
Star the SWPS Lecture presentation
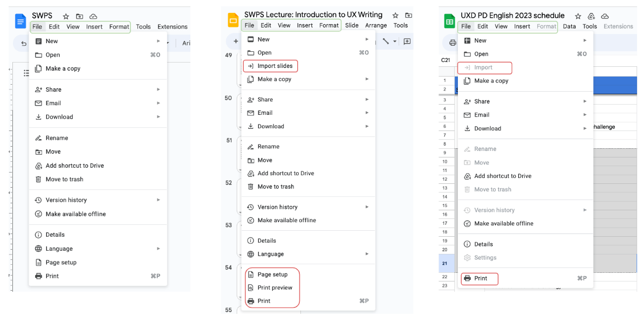point(395,15)
